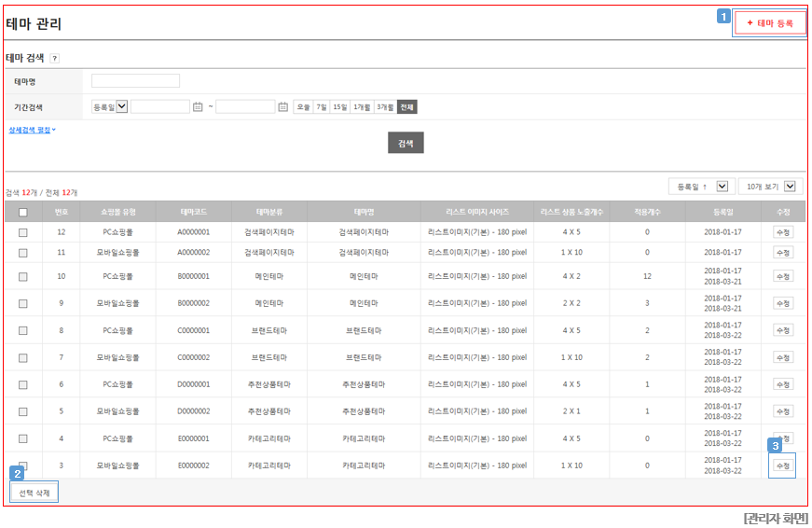Viewport: 812px width, 528px height.
Task: Open the 등록일 ↑ sort order dropdown
Action: (702, 187)
